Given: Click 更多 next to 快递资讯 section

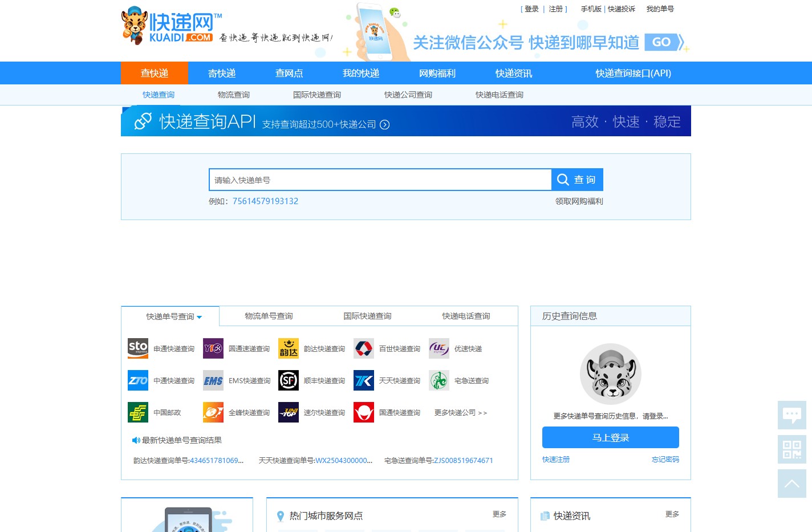Looking at the screenshot, I should pyautogui.click(x=672, y=514).
